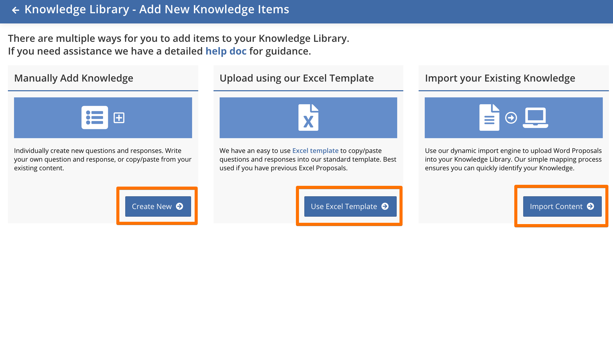Click the Excel file icon

tap(308, 118)
